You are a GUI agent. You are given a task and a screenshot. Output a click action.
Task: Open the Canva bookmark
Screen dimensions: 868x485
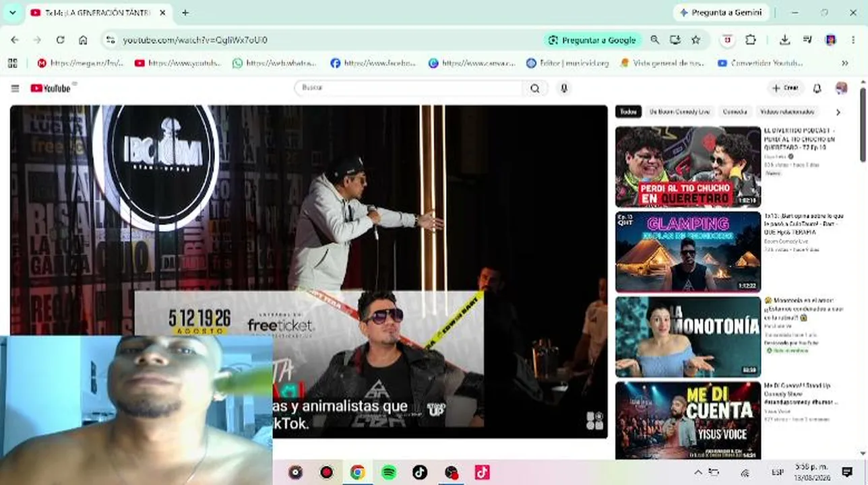click(472, 63)
